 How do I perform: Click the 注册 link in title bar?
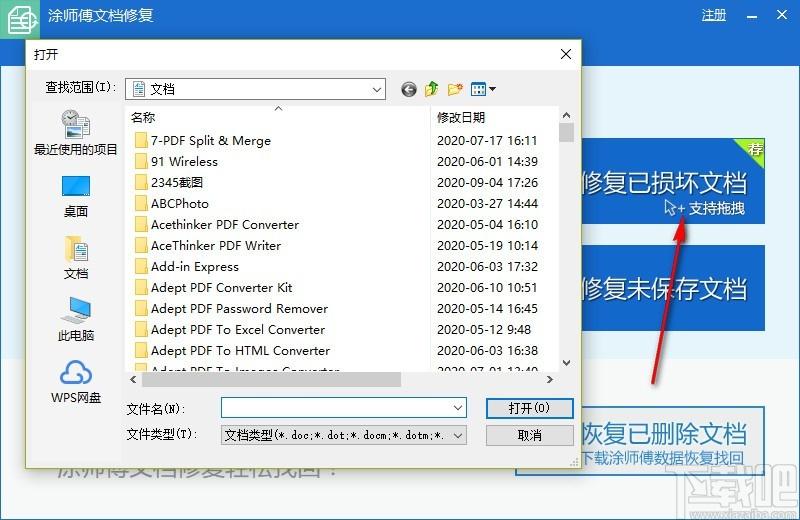(713, 15)
